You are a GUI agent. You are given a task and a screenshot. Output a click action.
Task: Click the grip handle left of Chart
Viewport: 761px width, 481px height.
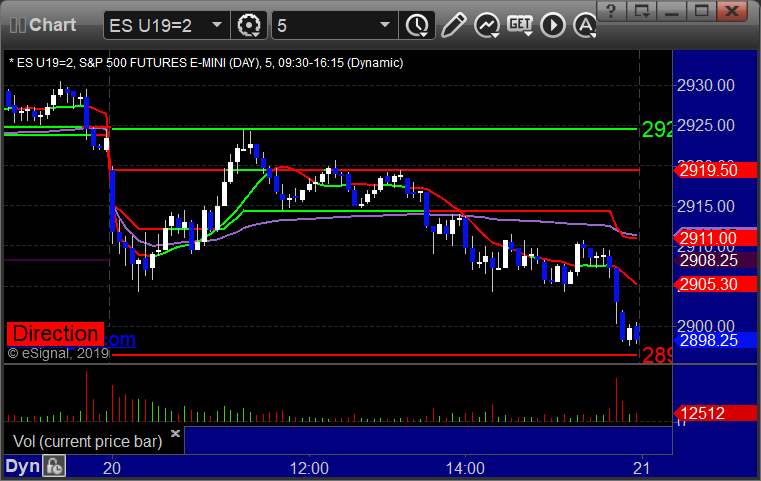(17, 25)
